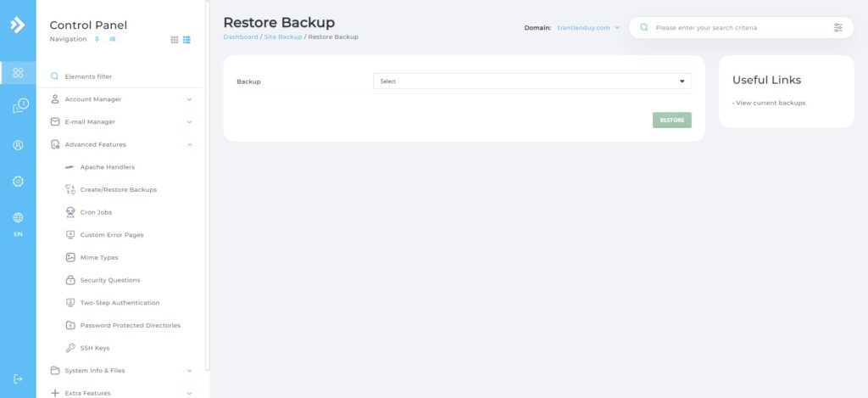Open the user profile icon in left rail
Image resolution: width=868 pixels, height=398 pixels.
point(18,145)
